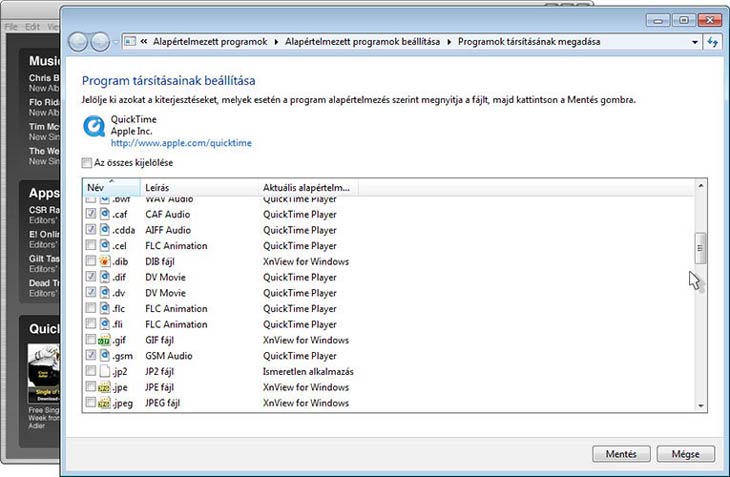The image size is (730, 477).
Task: Click the list's vertical scrollbar thumb
Action: tap(700, 249)
